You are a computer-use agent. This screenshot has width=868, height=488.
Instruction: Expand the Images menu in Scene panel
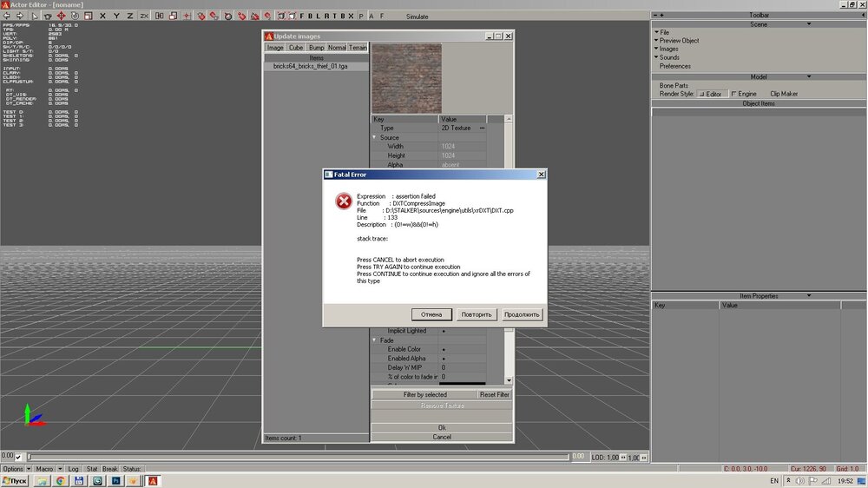tap(667, 49)
